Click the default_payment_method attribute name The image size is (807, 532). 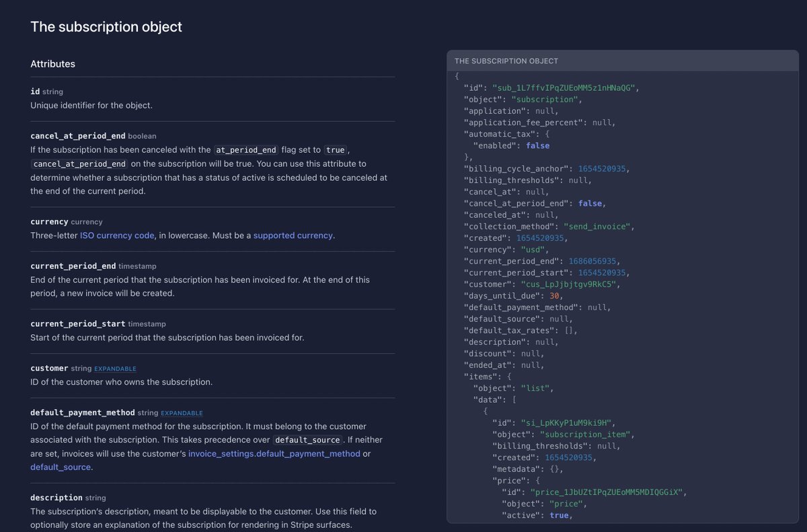pos(83,412)
